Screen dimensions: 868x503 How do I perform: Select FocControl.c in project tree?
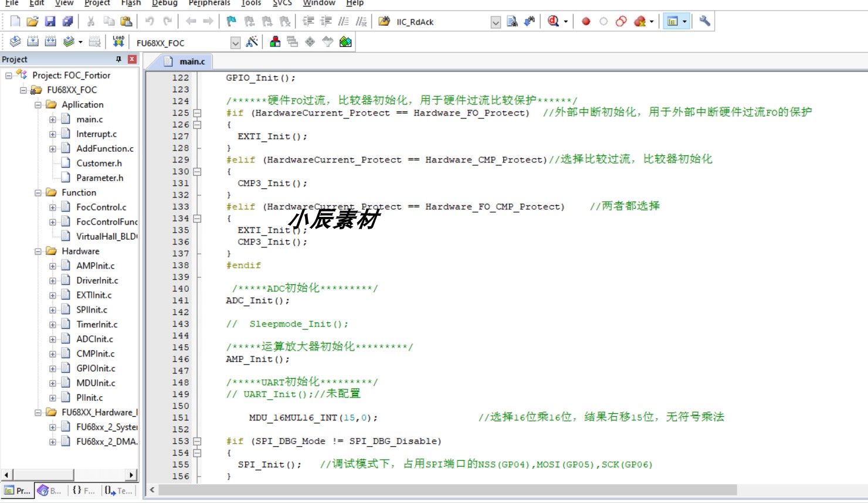[101, 207]
